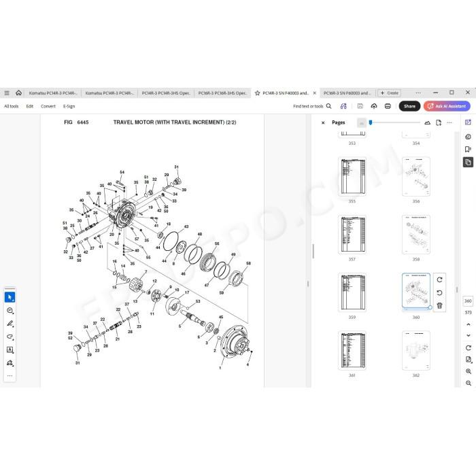This screenshot has height=476, width=476.
Task: Click the Create button
Action: click(389, 93)
